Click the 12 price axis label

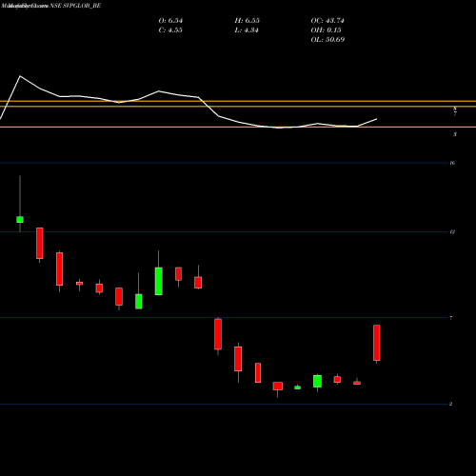pos(452,232)
